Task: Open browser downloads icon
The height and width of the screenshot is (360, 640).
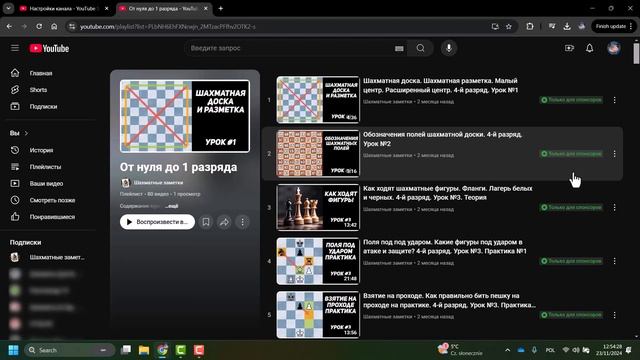Action: tap(567, 27)
